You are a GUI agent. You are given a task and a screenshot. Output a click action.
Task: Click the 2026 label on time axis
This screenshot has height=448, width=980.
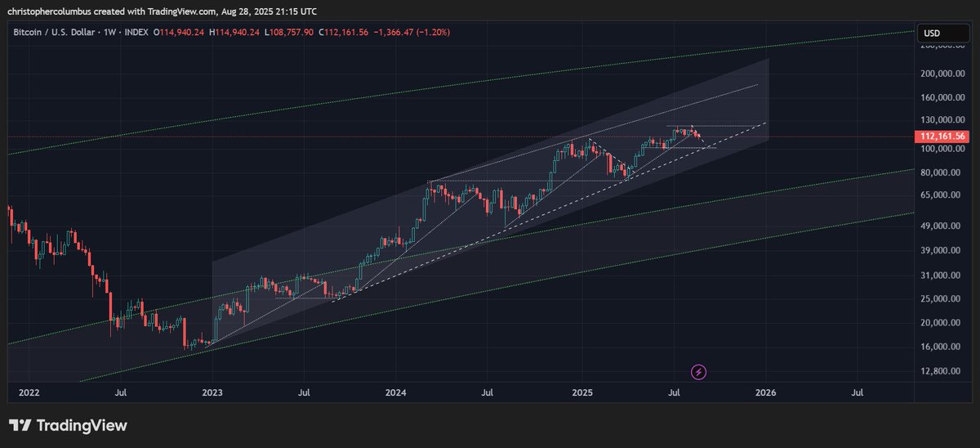click(765, 393)
